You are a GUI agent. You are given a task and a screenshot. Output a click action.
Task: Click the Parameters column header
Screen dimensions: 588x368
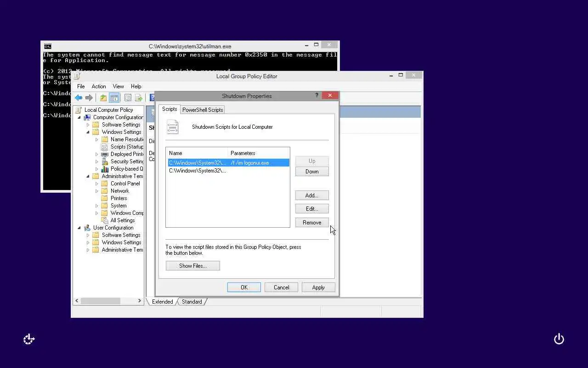point(259,153)
